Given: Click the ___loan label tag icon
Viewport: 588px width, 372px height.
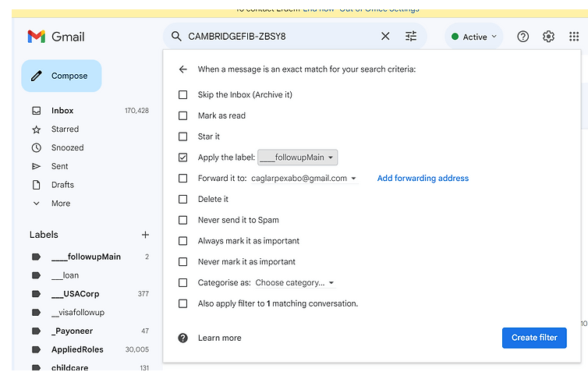Looking at the screenshot, I should coord(36,275).
